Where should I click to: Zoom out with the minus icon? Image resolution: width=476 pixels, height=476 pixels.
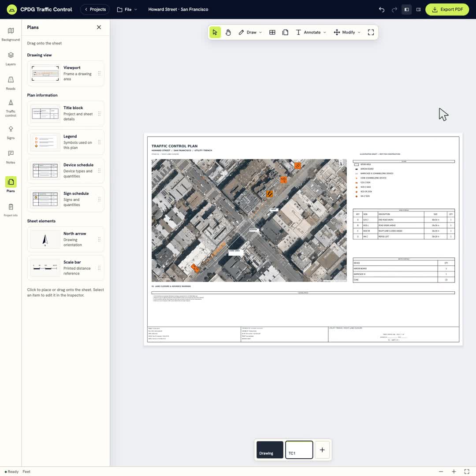pos(441,472)
